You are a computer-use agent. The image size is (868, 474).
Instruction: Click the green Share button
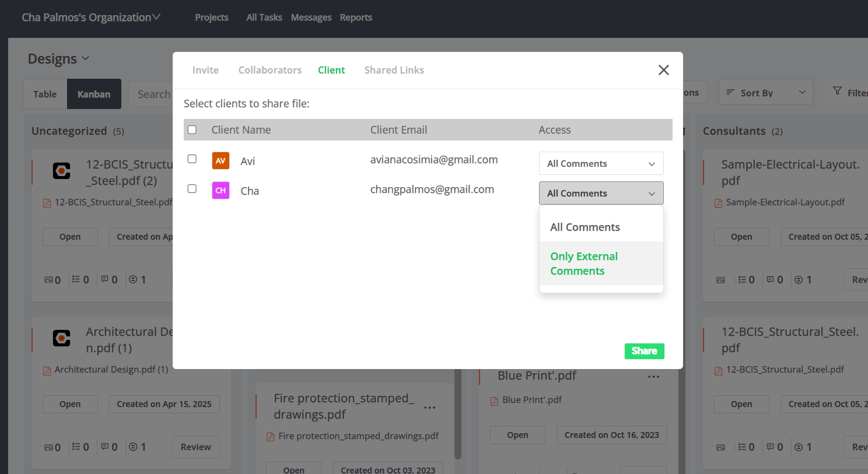tap(644, 351)
